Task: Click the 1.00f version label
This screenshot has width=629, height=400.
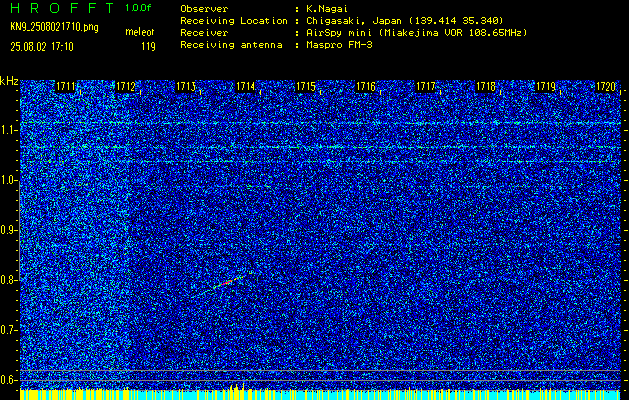Action: tap(138, 8)
